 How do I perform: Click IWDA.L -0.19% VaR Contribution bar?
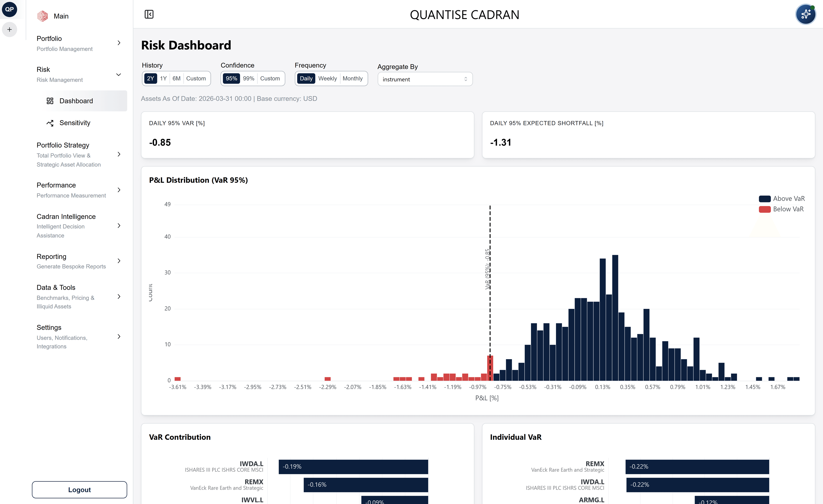353,467
